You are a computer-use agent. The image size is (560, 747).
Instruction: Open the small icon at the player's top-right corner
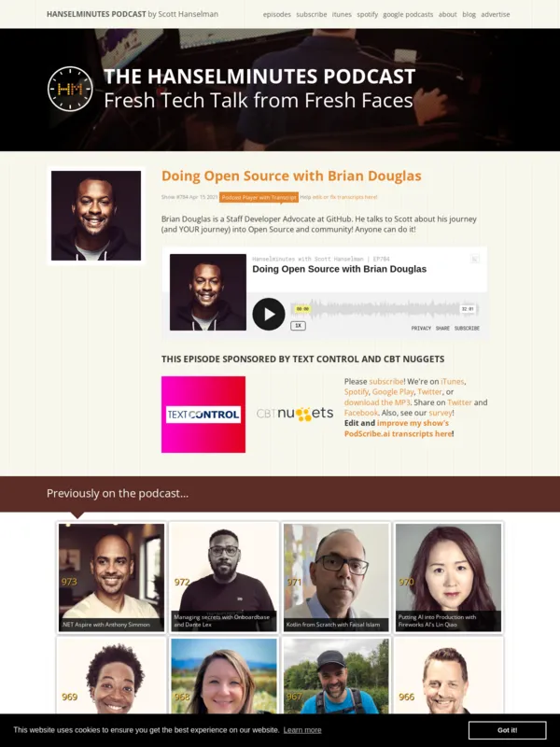click(x=474, y=259)
